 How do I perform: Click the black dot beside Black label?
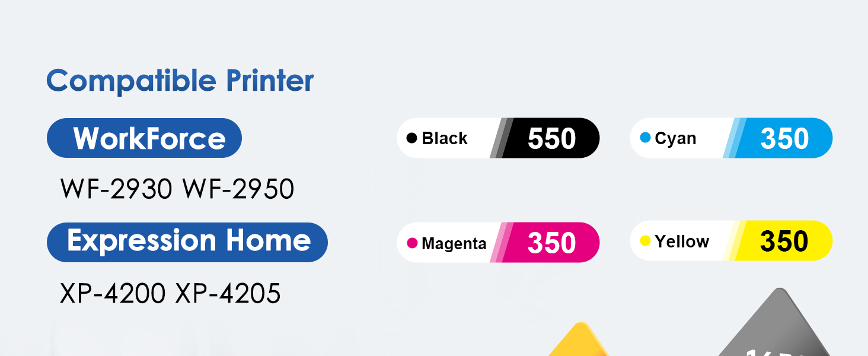pyautogui.click(x=411, y=138)
